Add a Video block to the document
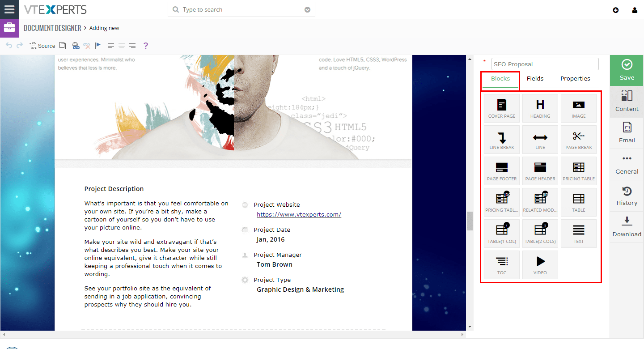This screenshot has width=644, height=349. (x=540, y=264)
